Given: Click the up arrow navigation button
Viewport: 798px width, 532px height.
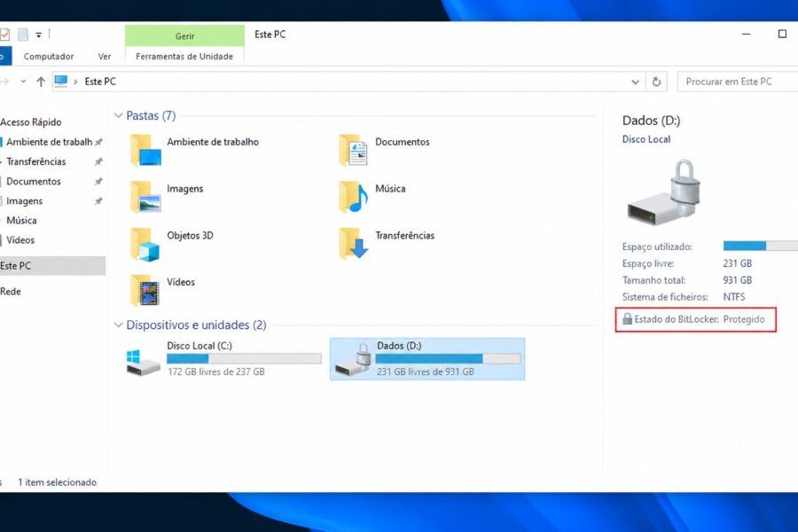Looking at the screenshot, I should click(41, 82).
